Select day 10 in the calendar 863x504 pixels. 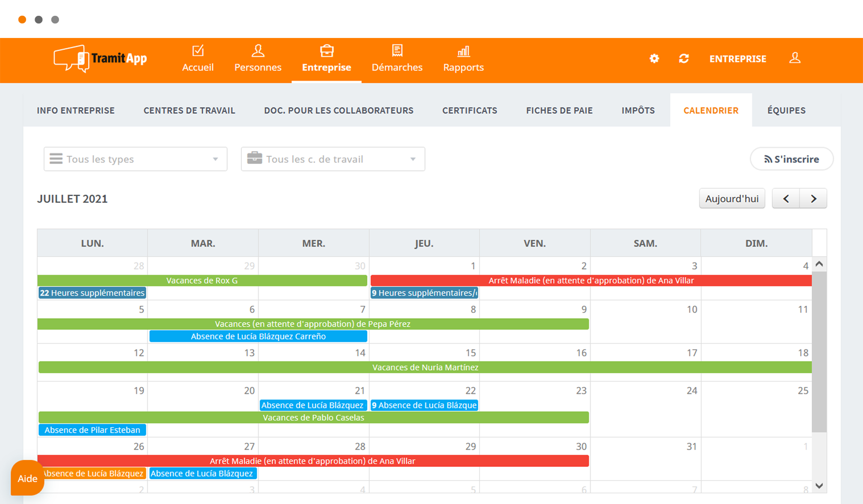[691, 310]
